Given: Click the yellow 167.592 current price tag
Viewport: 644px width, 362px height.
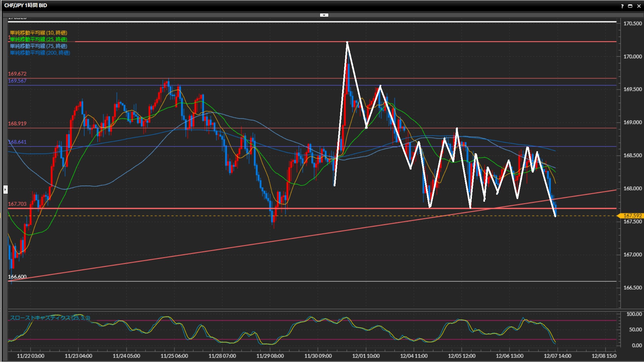Looking at the screenshot, I should [x=632, y=216].
